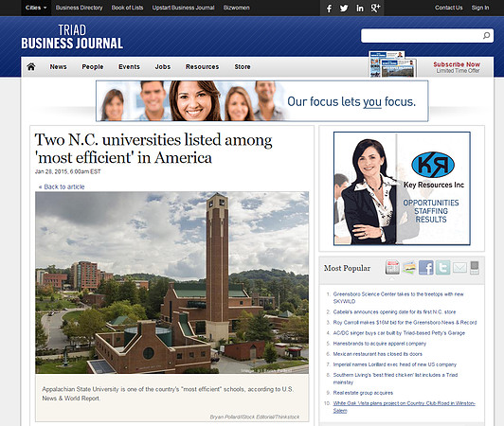504x426 pixels.
Task: Open Imperial names Lorillard exec story
Action: (x=395, y=364)
